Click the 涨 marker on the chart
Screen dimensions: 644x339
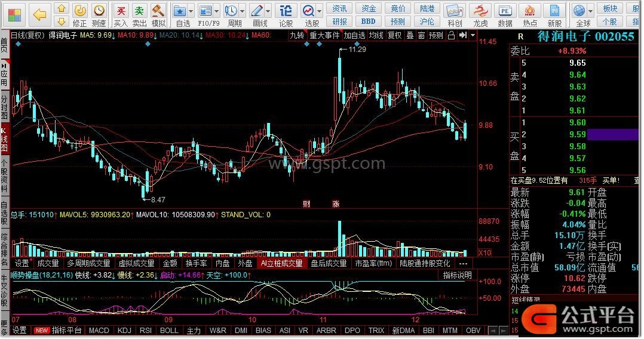tap(336, 204)
